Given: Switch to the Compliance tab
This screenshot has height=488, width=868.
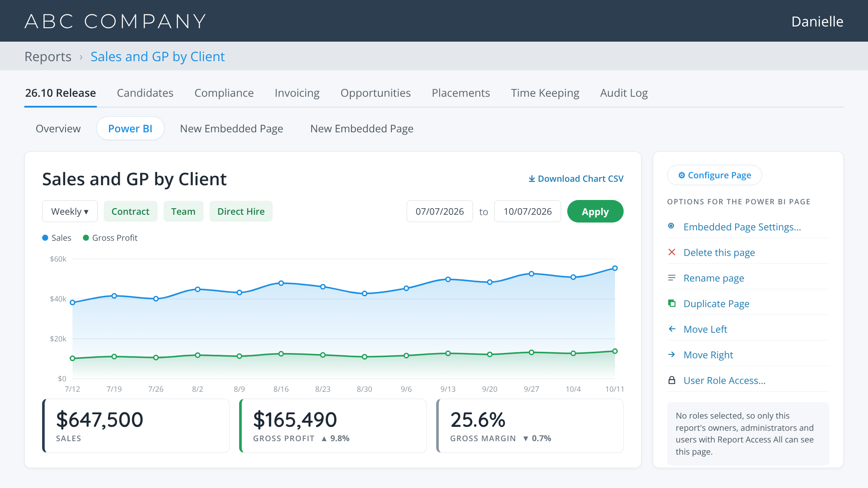Looking at the screenshot, I should tap(224, 93).
